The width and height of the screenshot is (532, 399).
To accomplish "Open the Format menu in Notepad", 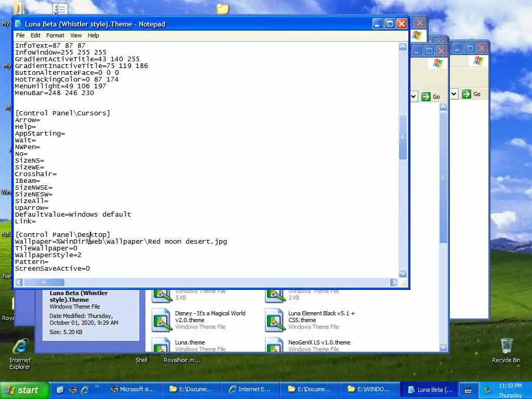I will tap(55, 35).
